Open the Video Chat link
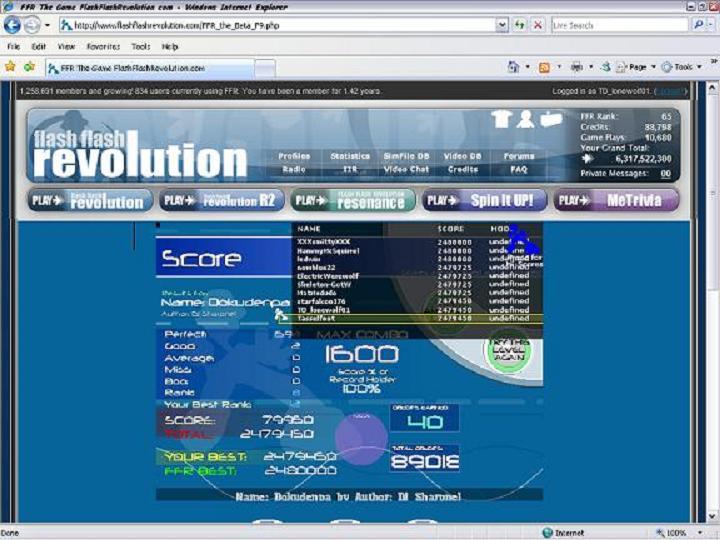Viewport: 720px width, 540px height. coord(406,169)
